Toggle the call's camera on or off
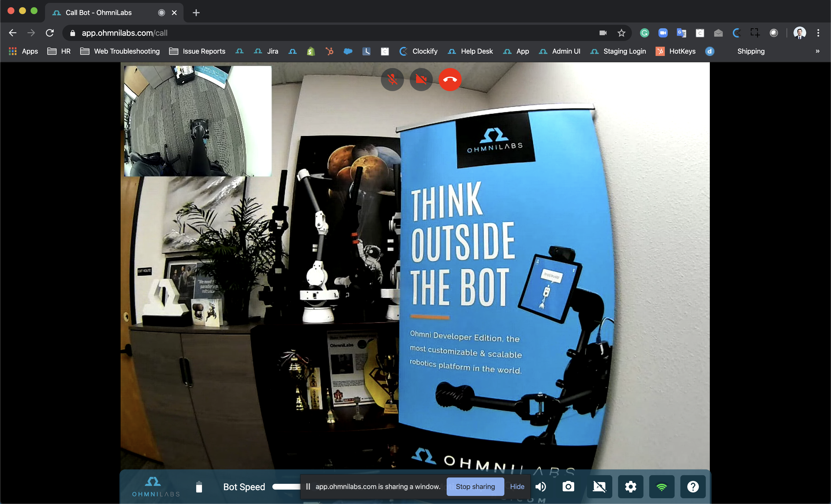This screenshot has width=831, height=504. click(x=421, y=80)
